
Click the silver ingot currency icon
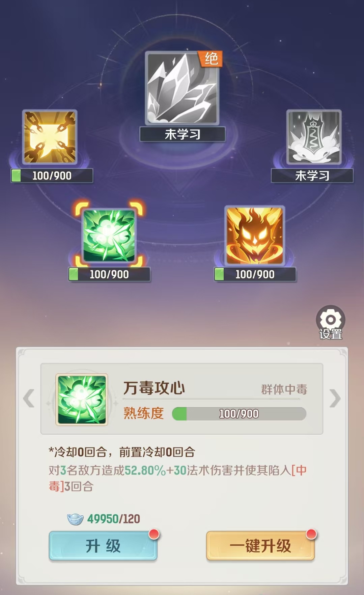[75, 519]
